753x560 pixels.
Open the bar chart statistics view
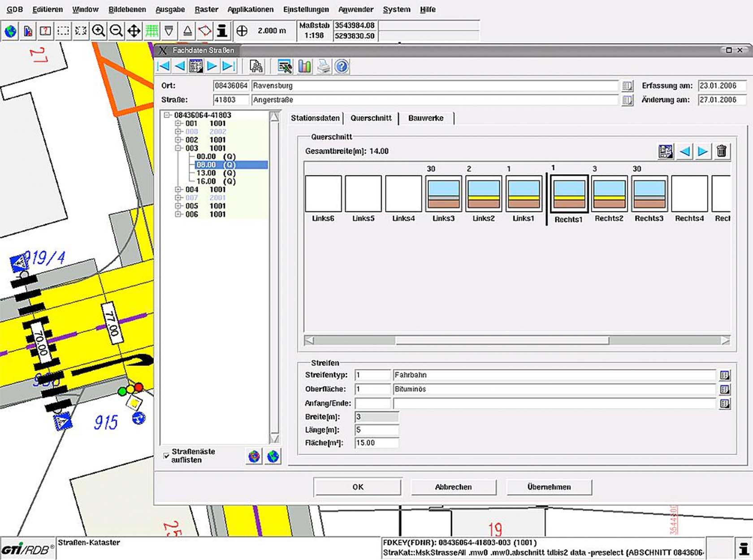(x=304, y=66)
